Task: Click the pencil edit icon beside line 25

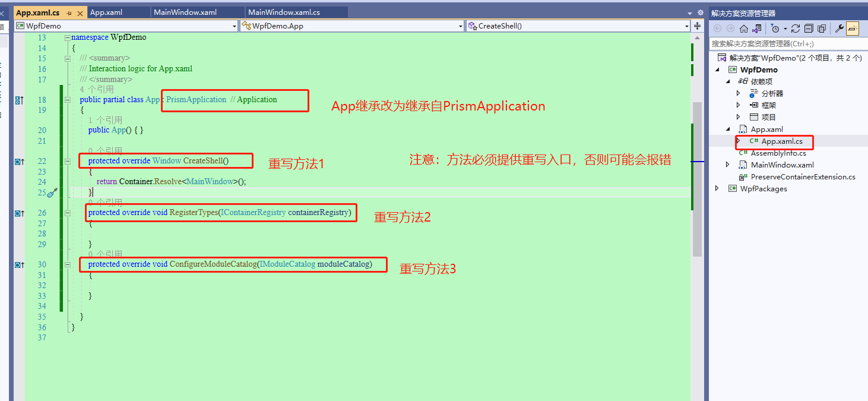Action: point(52,192)
